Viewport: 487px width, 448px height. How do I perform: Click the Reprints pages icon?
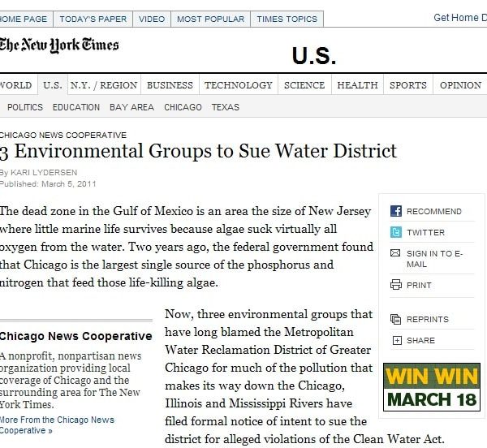coord(396,319)
